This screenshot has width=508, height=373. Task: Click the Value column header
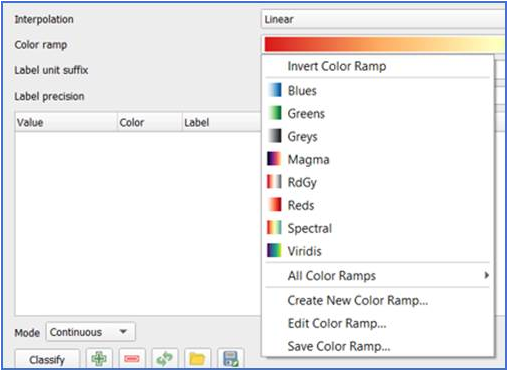coord(66,122)
